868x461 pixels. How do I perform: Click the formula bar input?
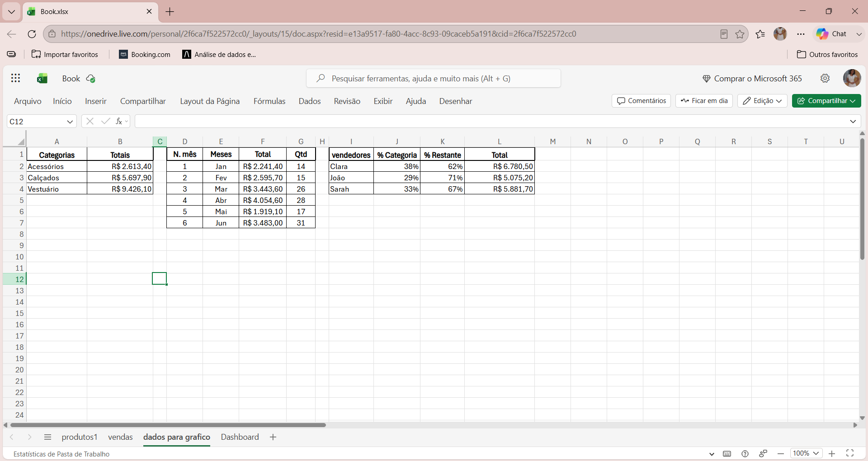[x=491, y=121]
